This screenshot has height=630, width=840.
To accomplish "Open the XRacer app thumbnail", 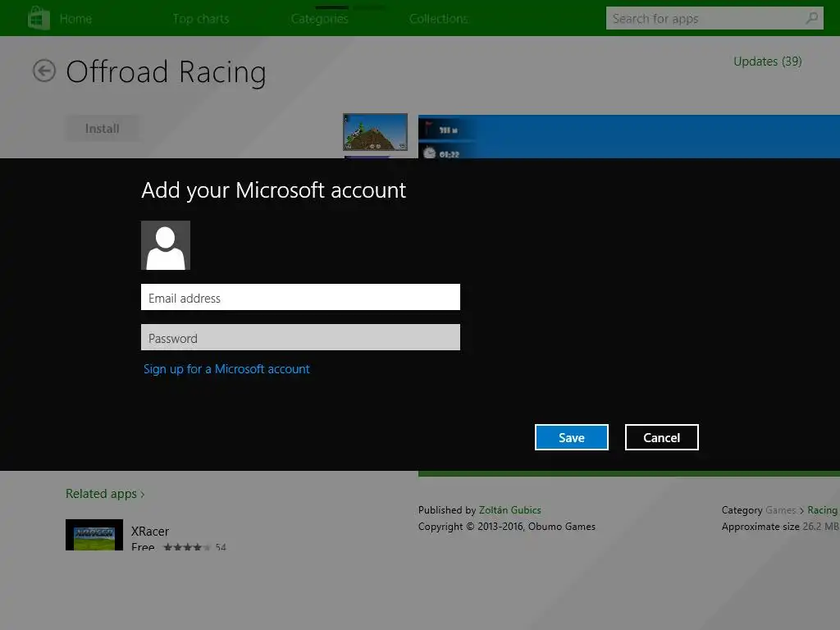I will [94, 535].
